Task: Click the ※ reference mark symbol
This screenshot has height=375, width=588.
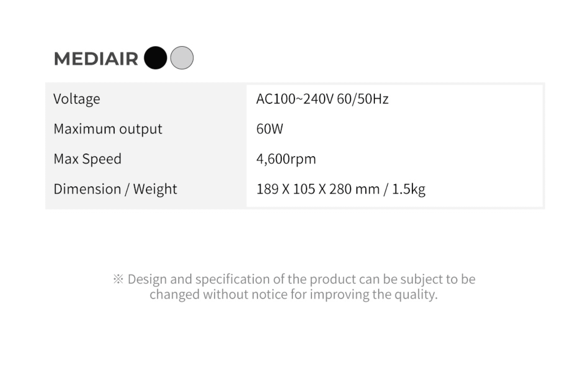Action: click(118, 279)
